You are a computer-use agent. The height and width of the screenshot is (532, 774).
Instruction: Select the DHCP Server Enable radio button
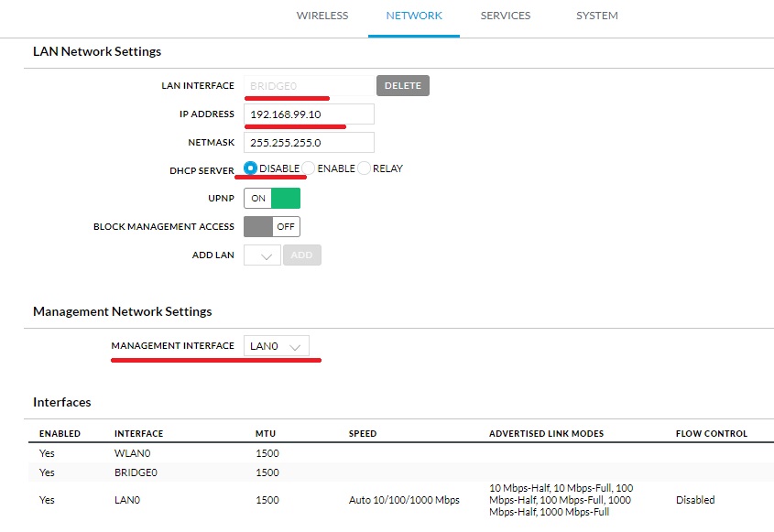click(309, 168)
